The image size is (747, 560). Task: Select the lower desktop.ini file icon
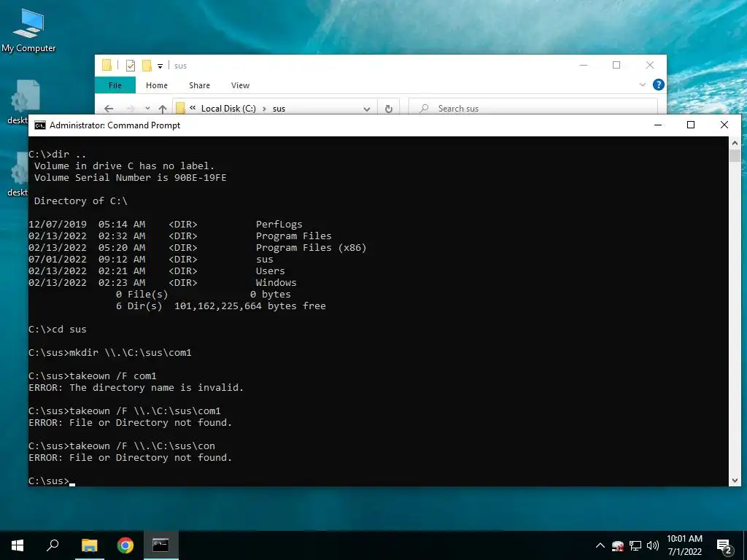pyautogui.click(x=19, y=174)
